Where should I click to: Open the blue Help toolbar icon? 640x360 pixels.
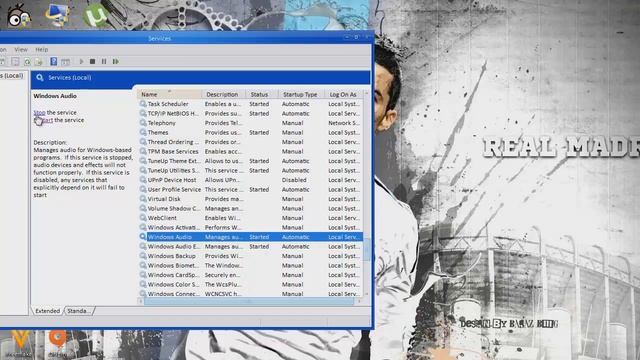click(53, 61)
